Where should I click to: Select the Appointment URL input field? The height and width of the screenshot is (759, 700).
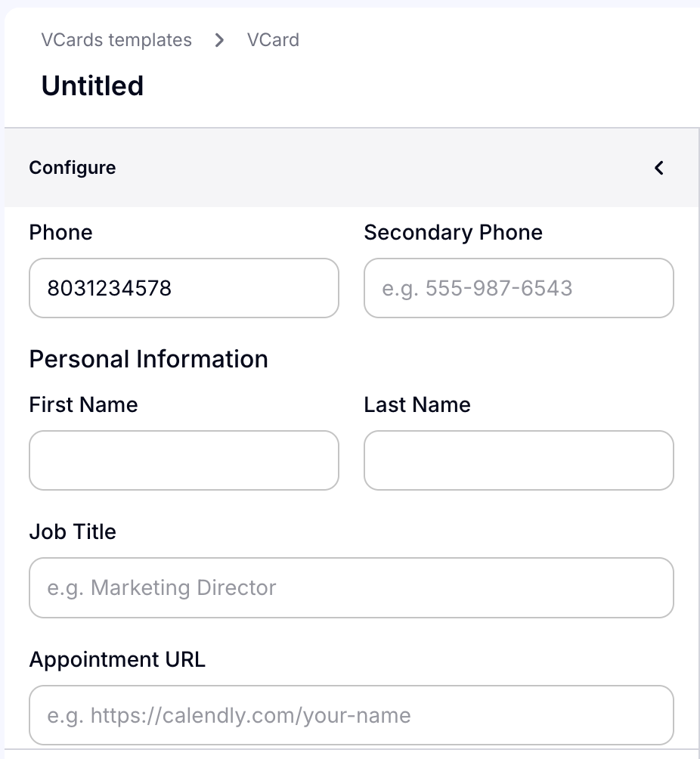[351, 715]
